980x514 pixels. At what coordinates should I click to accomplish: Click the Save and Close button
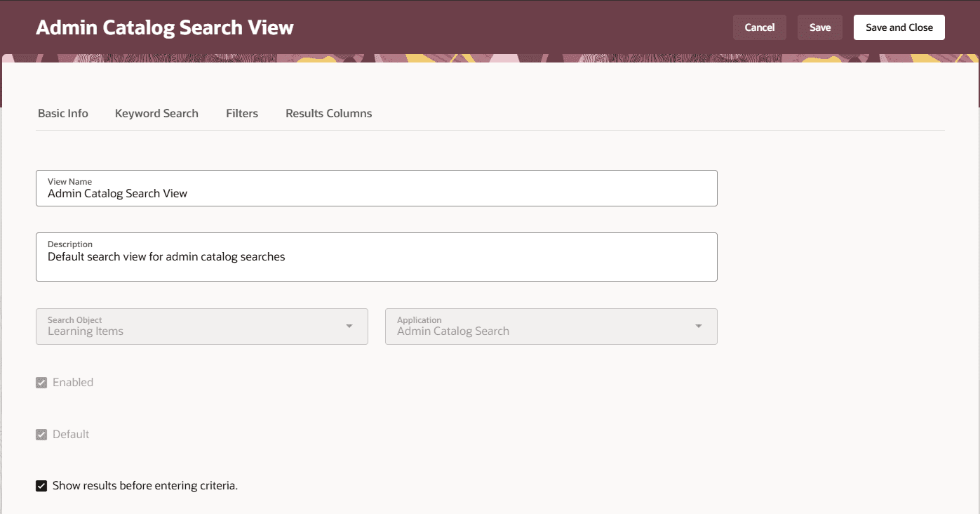pos(899,27)
